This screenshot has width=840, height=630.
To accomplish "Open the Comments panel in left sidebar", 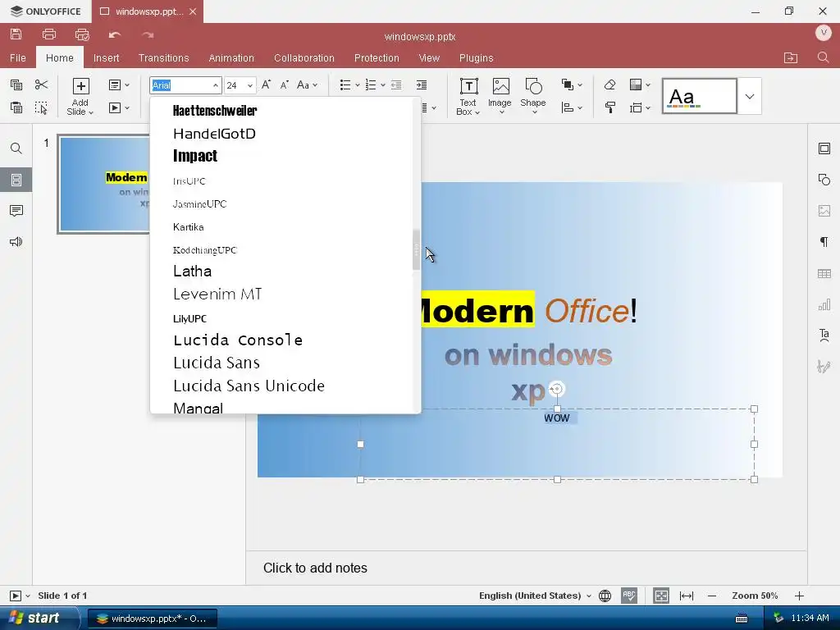I will (16, 211).
